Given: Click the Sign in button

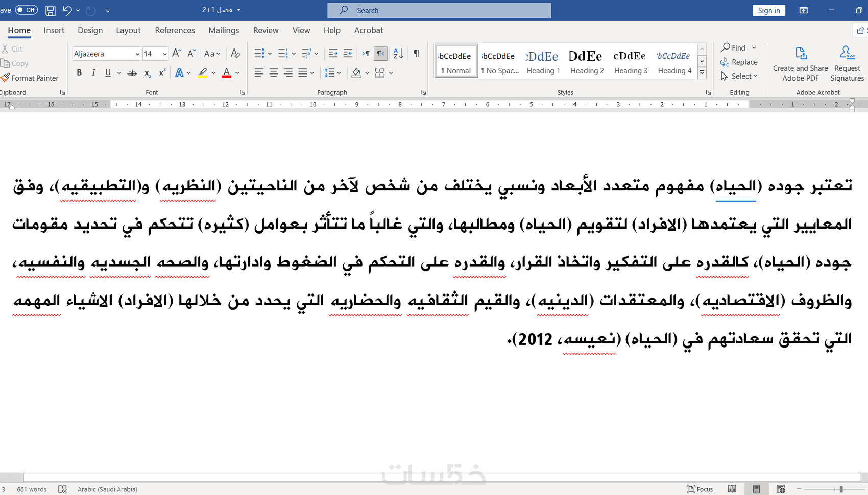Looking at the screenshot, I should (x=768, y=10).
